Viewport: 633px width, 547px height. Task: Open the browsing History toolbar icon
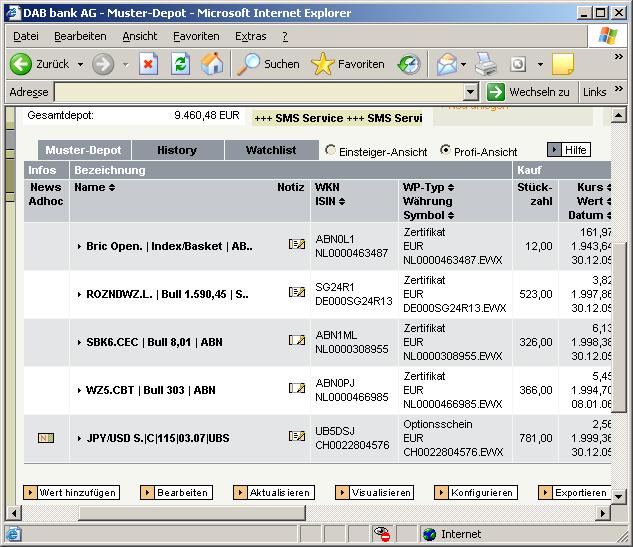tap(409, 64)
